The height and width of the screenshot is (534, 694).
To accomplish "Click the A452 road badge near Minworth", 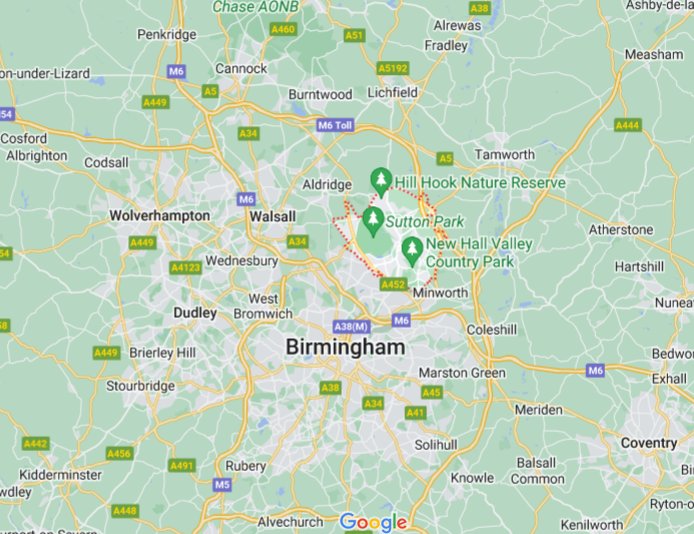I will [x=393, y=284].
